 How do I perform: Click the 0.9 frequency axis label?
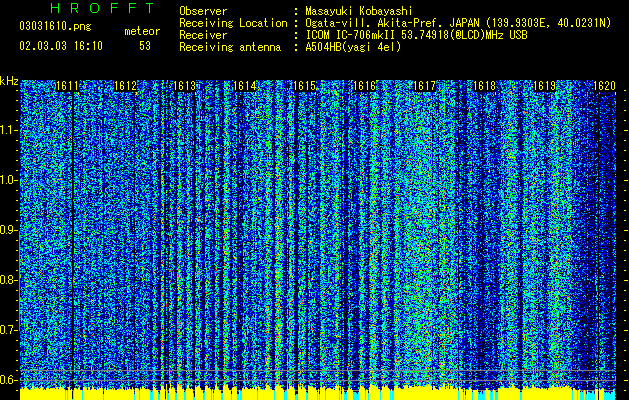[9, 230]
